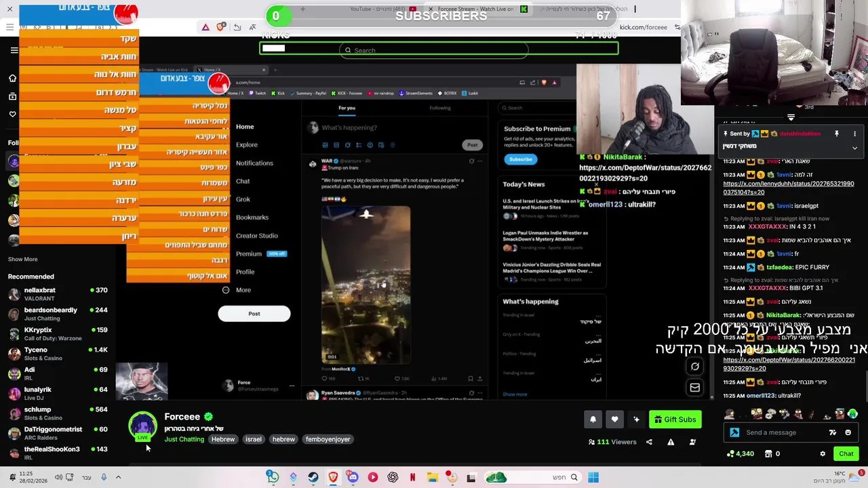Click Brave Shields lion in address bar
The height and width of the screenshot is (488, 868).
coord(221,27)
